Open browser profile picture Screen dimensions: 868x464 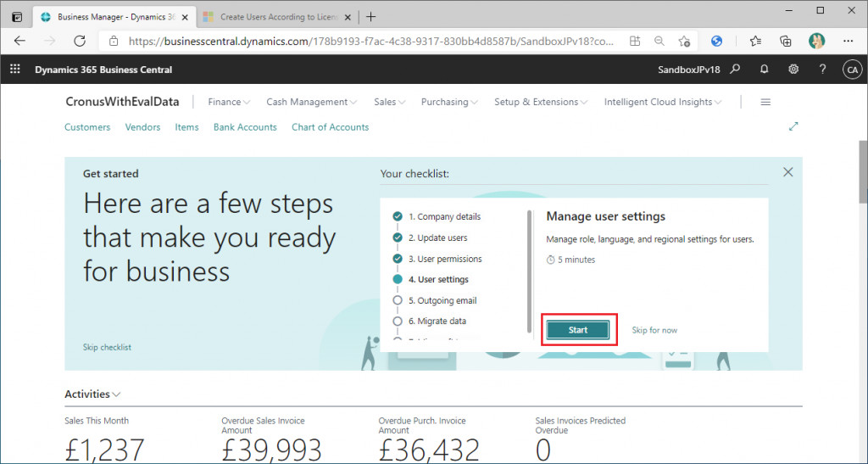pyautogui.click(x=816, y=41)
